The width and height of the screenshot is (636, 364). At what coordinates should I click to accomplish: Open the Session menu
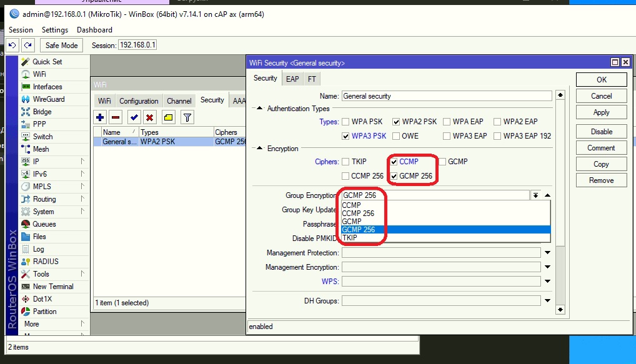click(21, 30)
